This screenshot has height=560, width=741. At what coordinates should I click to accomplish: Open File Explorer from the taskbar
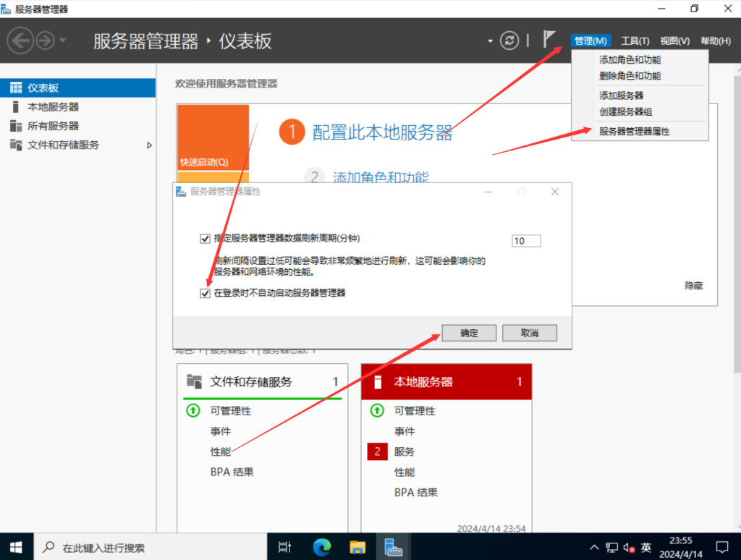pos(357,547)
